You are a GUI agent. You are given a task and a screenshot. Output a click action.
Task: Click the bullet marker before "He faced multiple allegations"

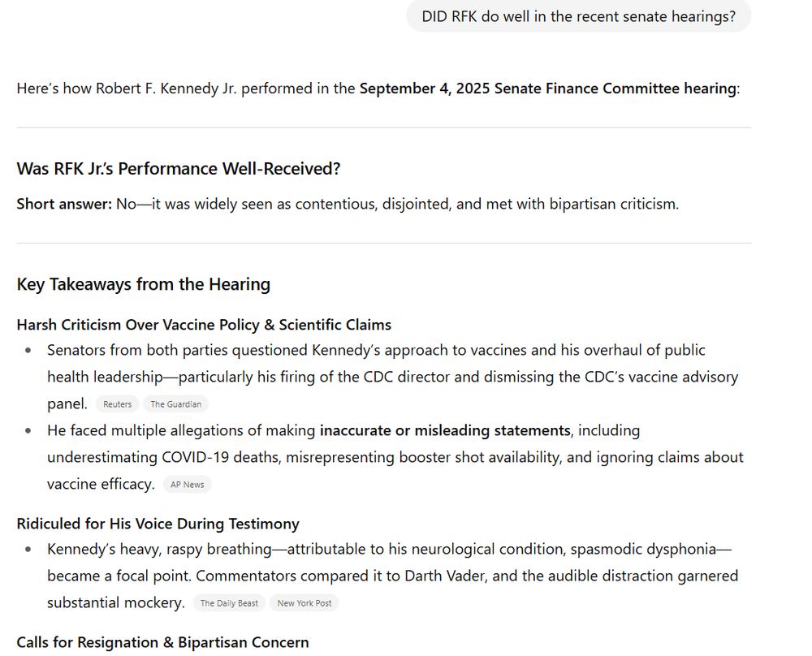[28, 431]
